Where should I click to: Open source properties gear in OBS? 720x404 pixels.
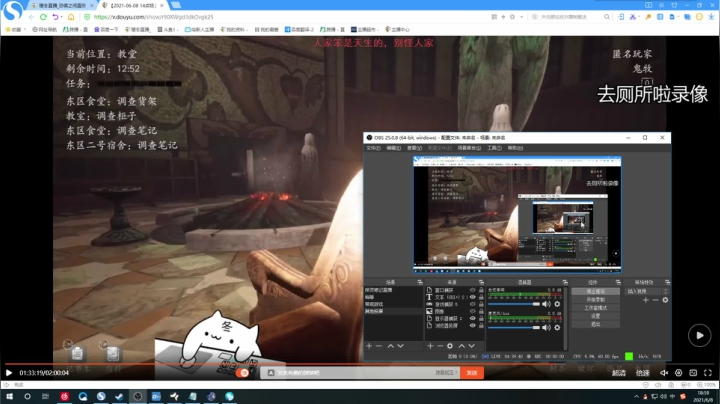click(450, 346)
